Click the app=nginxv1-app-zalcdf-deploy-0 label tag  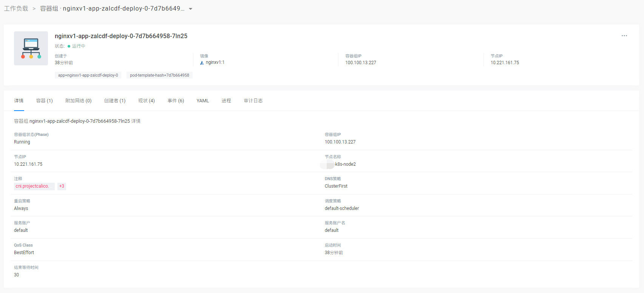point(88,76)
